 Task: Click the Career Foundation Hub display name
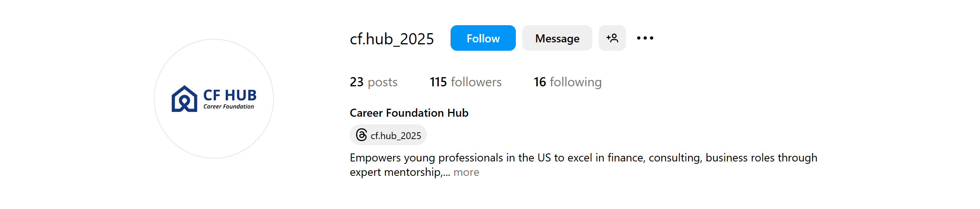point(409,113)
